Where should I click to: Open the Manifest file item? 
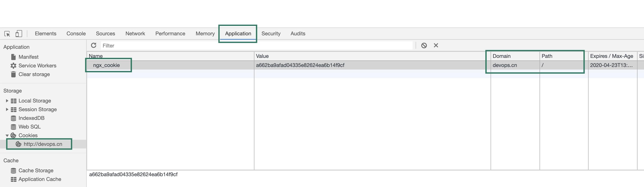point(28,57)
